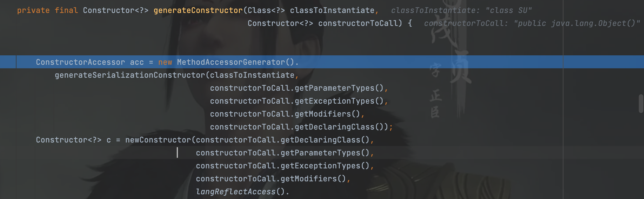Click the newConstructor method call
644x199 pixels.
[158, 140]
